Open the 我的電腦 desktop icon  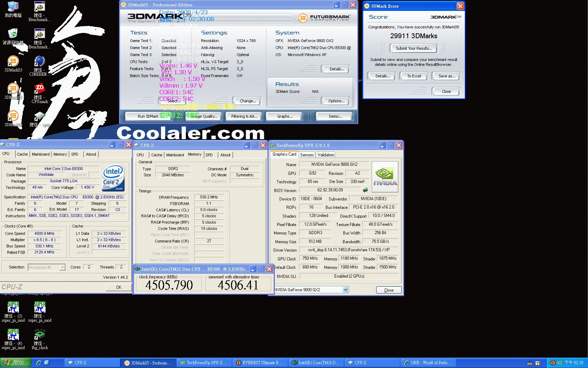[13, 9]
